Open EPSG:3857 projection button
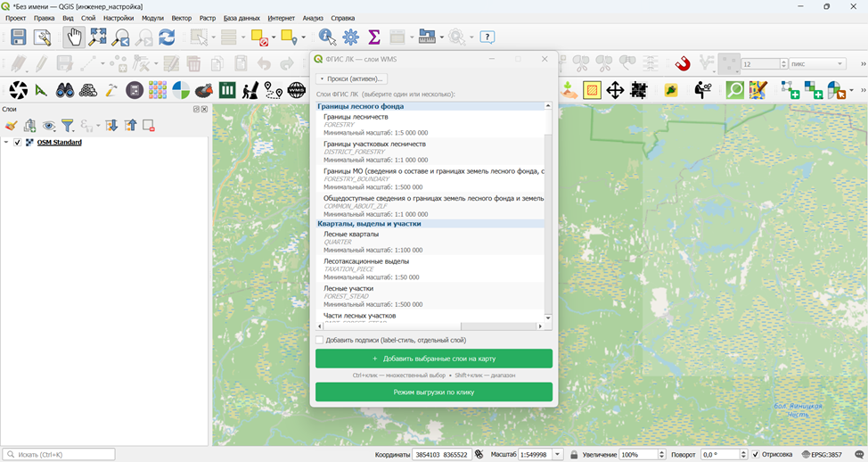The height and width of the screenshot is (462, 868). point(822,454)
